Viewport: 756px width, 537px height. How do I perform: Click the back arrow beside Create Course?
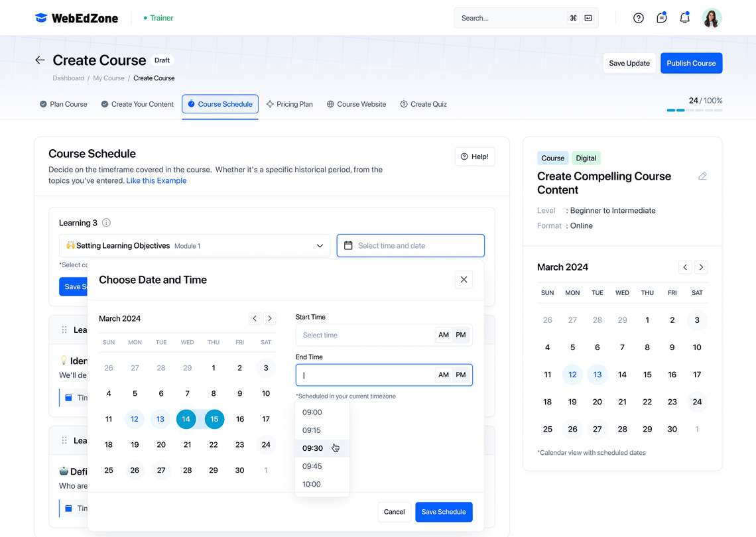[x=40, y=60]
